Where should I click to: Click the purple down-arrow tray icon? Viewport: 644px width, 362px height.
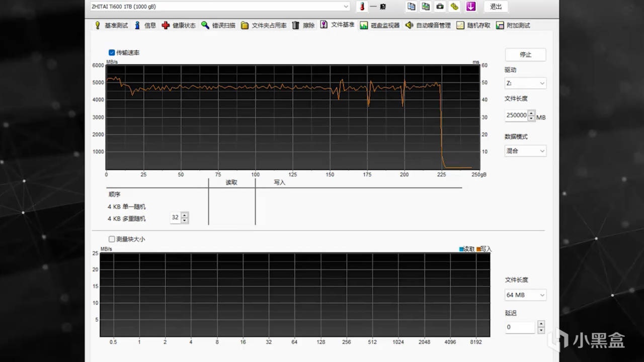(x=471, y=7)
